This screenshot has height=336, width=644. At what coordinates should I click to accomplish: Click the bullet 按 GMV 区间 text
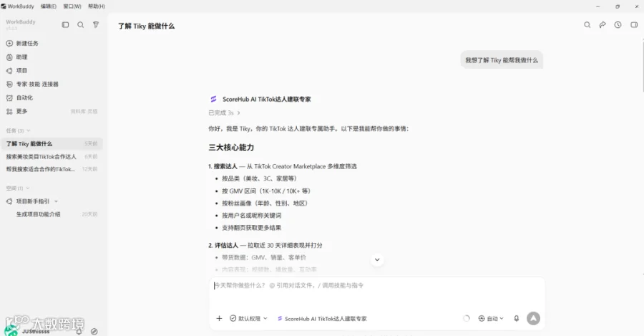266,191
